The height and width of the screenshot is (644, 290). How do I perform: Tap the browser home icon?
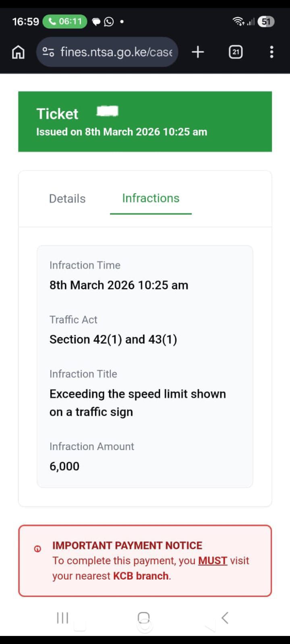(18, 52)
